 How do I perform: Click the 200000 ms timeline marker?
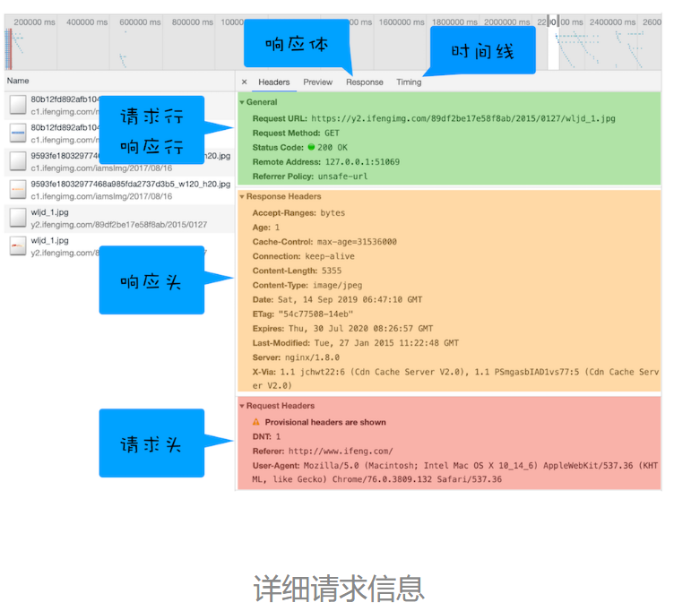coord(34,22)
